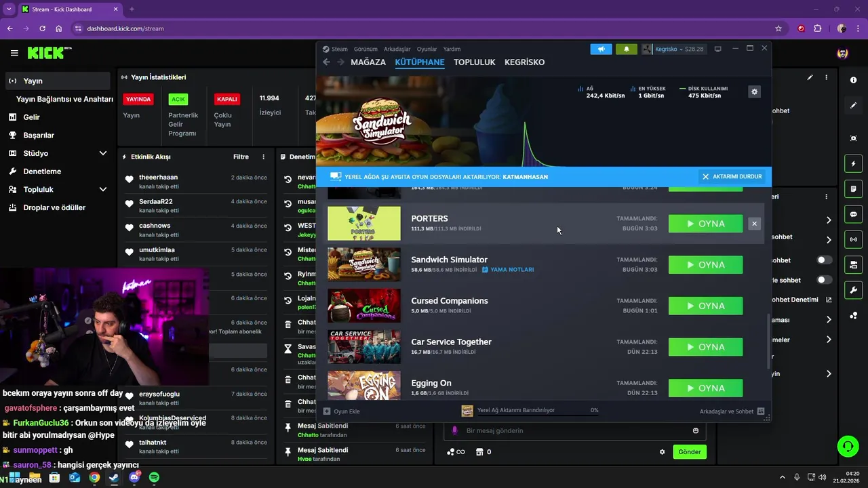
Task: Click the KICK logo
Action: tap(50, 53)
